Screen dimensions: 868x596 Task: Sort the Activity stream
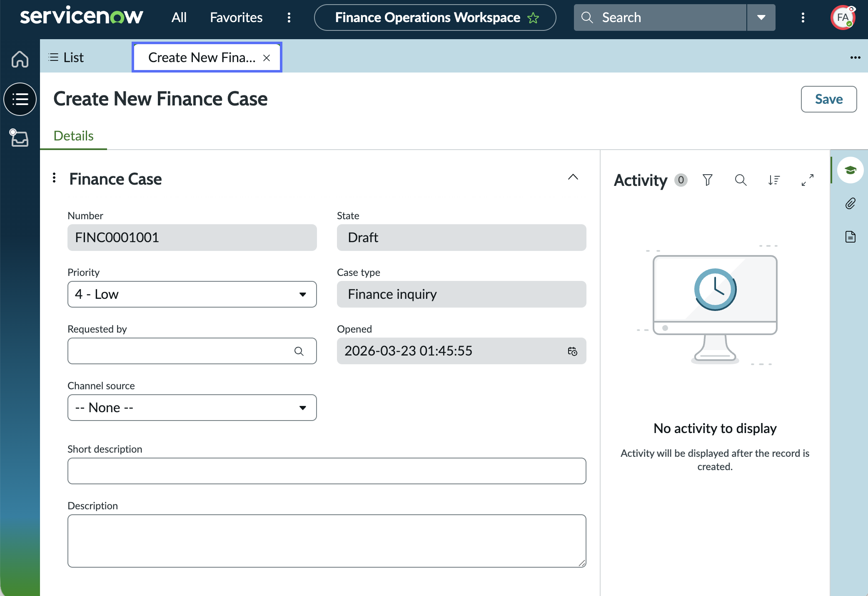tap(774, 180)
